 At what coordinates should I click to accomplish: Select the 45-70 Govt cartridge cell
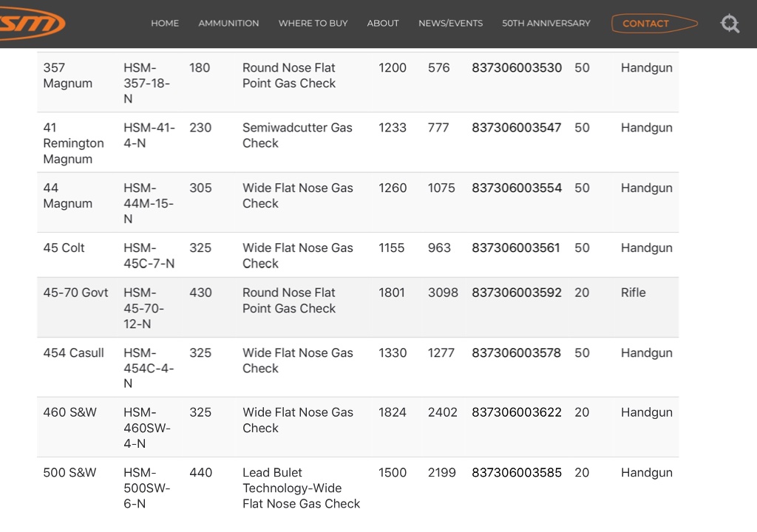[75, 293]
